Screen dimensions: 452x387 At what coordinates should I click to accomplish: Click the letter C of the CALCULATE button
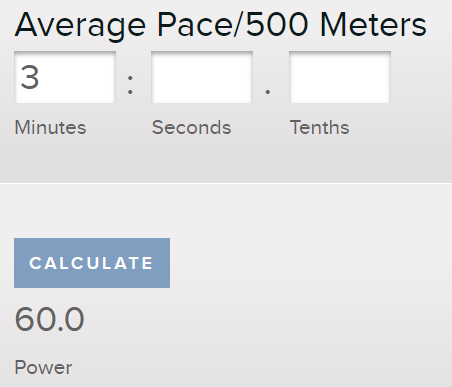[35, 263]
